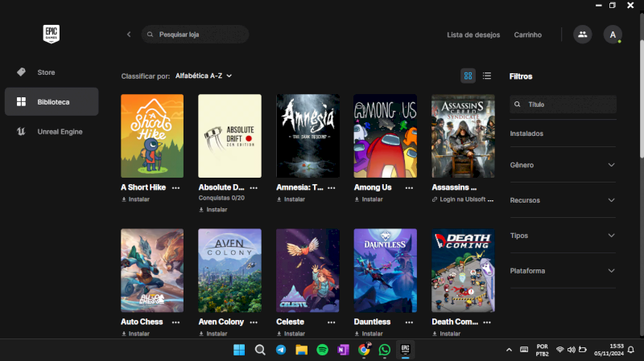Switch to grid view layout
The height and width of the screenshot is (361, 644).
(468, 76)
